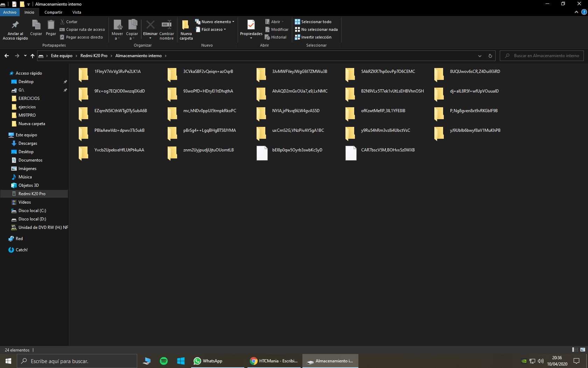Click the Nueva carpeta ribbon icon
Image resolution: width=588 pixels, height=368 pixels.
(186, 29)
